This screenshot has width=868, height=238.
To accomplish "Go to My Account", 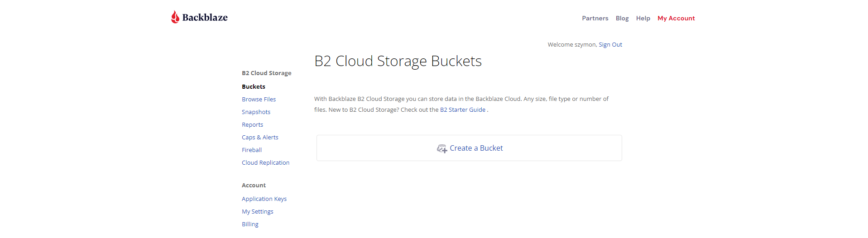I will [x=676, y=19].
